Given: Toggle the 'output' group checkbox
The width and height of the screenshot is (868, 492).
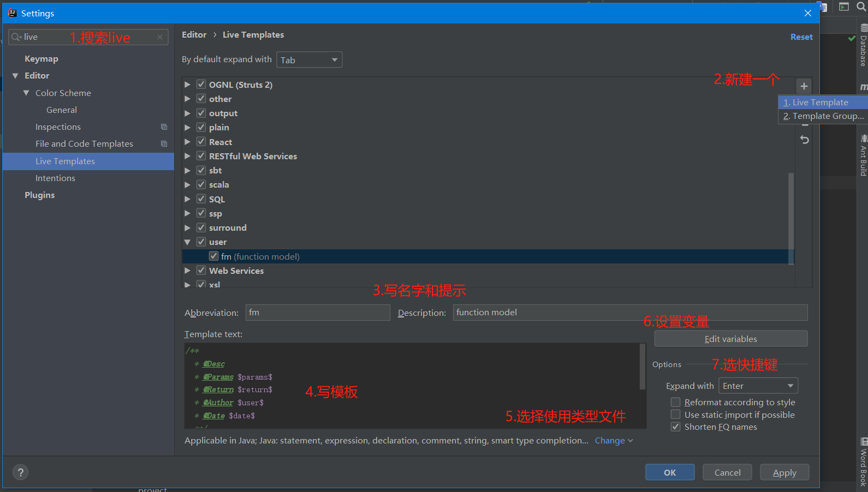Looking at the screenshot, I should pos(201,113).
